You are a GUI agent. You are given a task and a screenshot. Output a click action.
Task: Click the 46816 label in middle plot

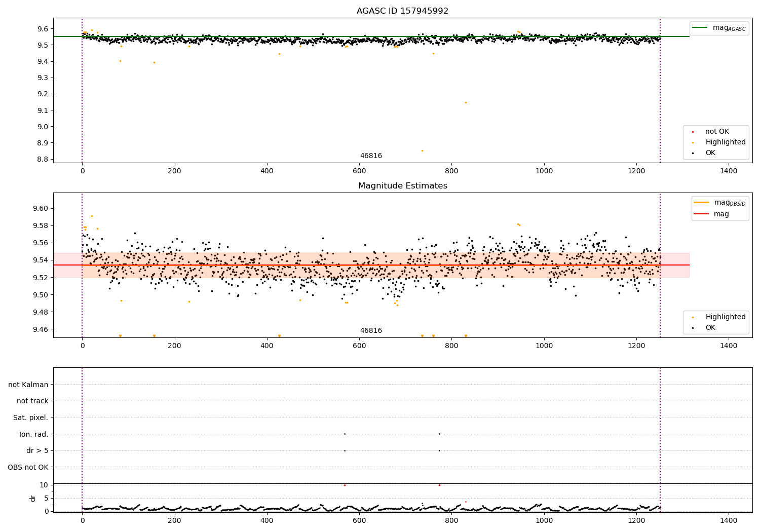tap(371, 331)
